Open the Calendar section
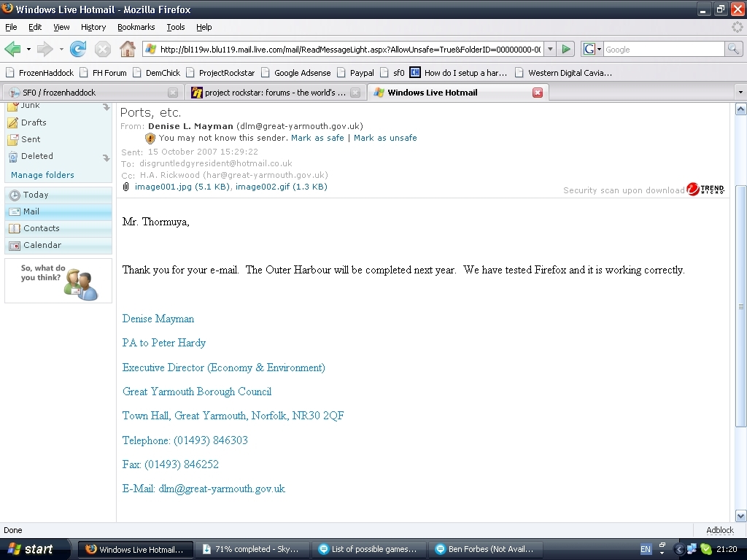The width and height of the screenshot is (747, 560). pos(58,245)
